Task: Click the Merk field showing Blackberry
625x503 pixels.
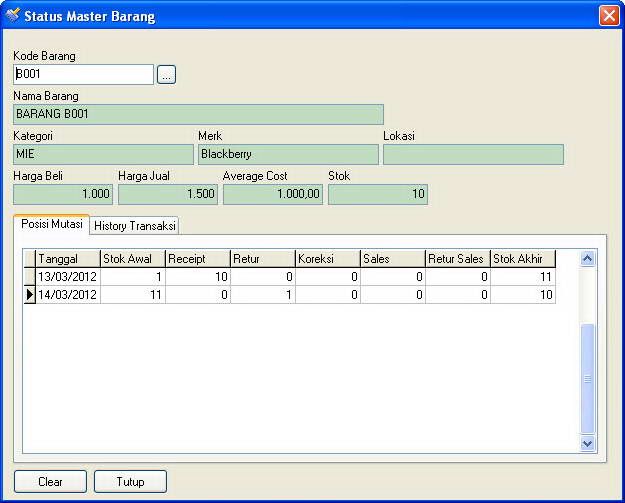Action: coord(288,154)
